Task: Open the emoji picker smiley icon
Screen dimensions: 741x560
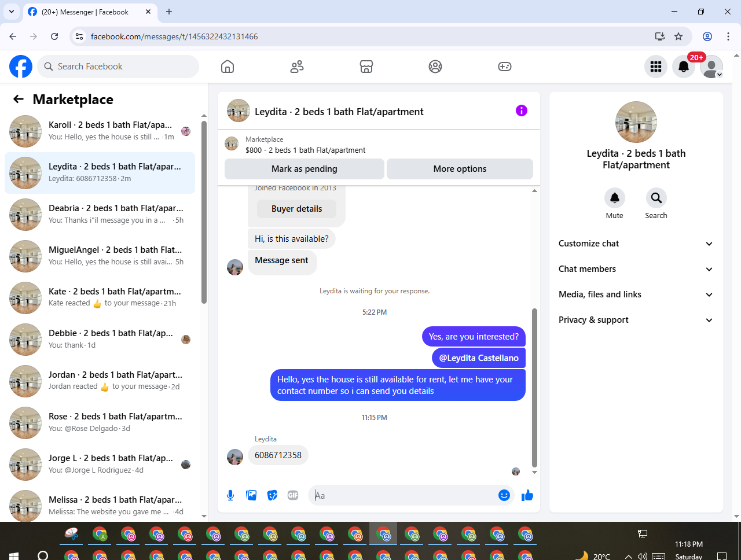Action: click(504, 495)
